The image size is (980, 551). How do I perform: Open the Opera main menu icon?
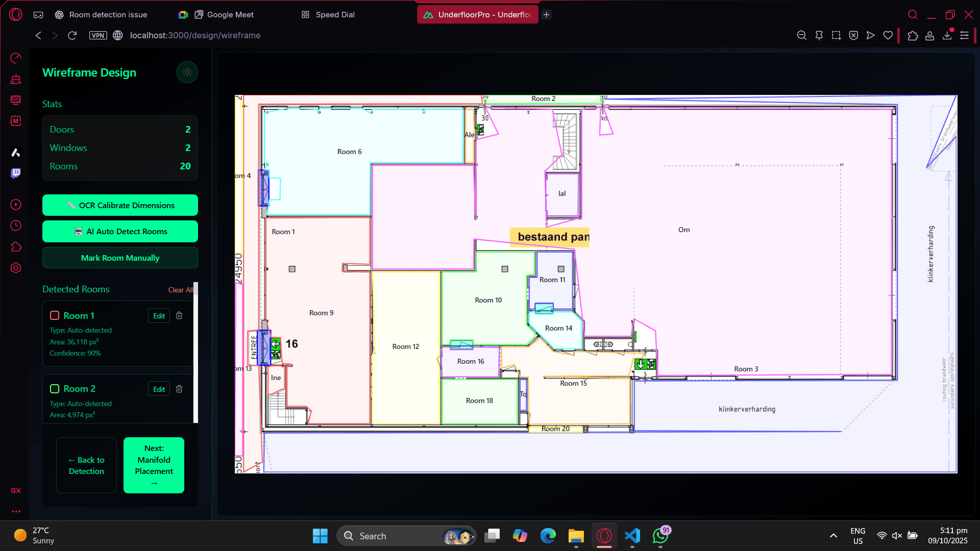tap(16, 14)
